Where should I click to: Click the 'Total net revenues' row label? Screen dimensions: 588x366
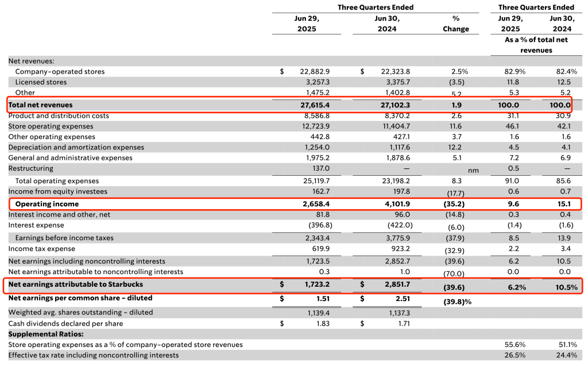coord(41,105)
